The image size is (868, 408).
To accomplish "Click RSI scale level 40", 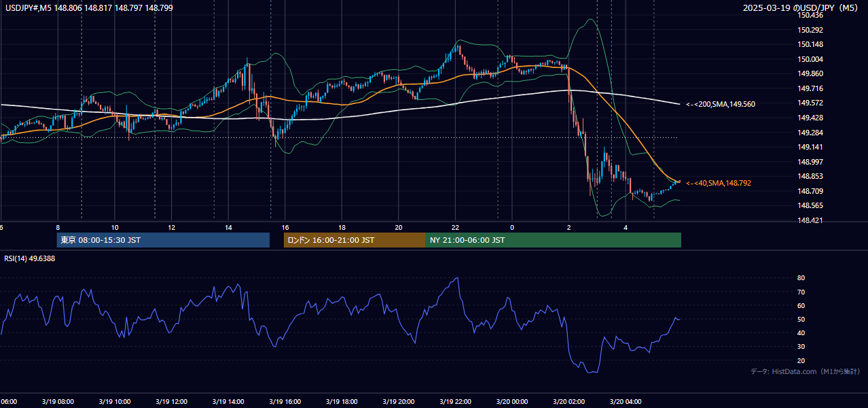I will tap(801, 333).
